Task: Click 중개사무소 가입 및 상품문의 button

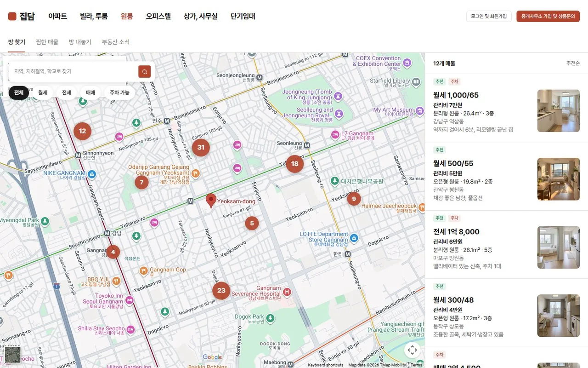Action: (548, 17)
